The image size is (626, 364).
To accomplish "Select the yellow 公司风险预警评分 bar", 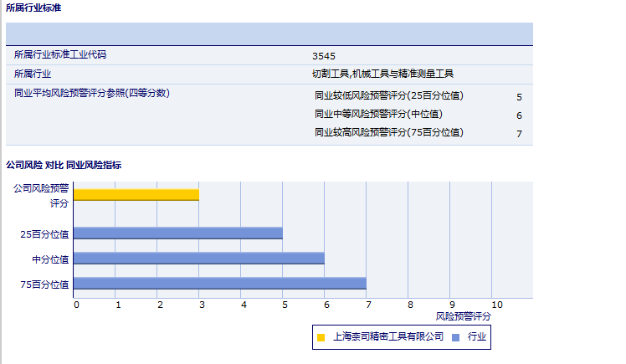I will [x=136, y=195].
